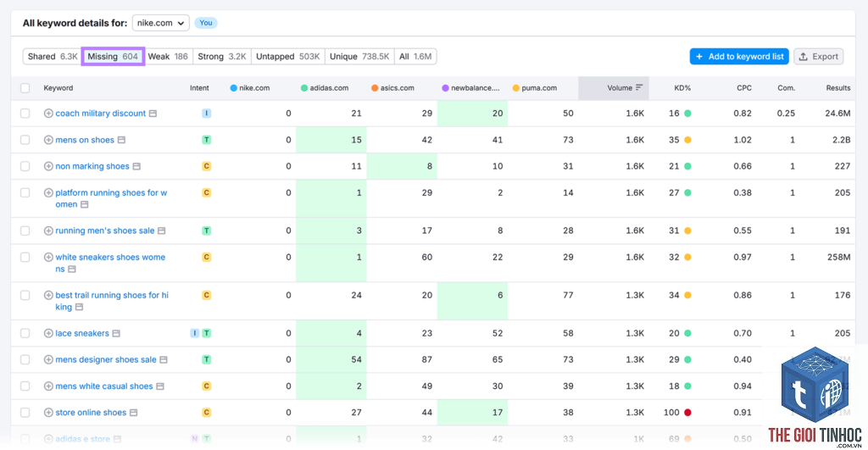868x450 pixels.
Task: Sort by the Results column header
Action: click(x=838, y=88)
